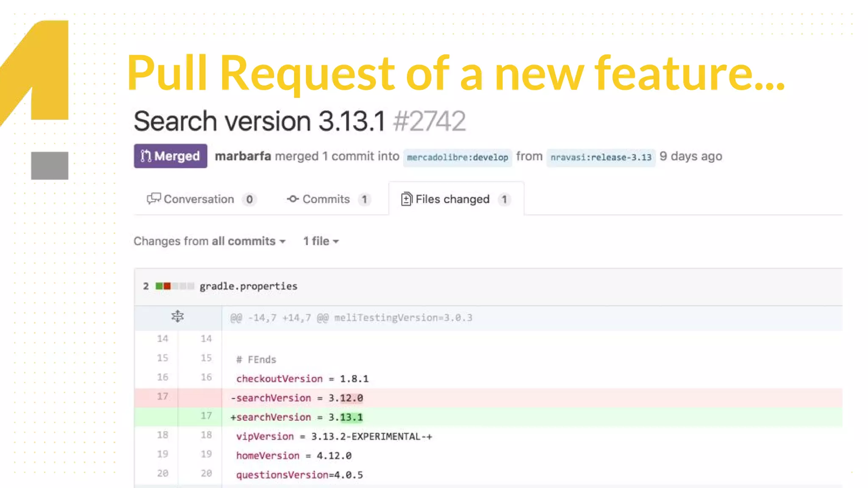This screenshot has width=868, height=488.
Task: Click the merge icon inside the Merged badge
Action: coord(145,156)
